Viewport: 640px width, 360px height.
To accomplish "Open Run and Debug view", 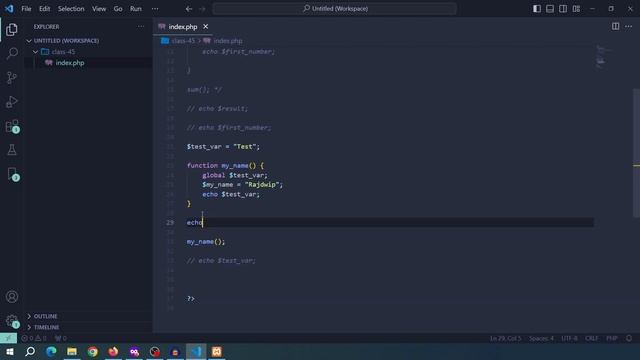I will [x=12, y=102].
